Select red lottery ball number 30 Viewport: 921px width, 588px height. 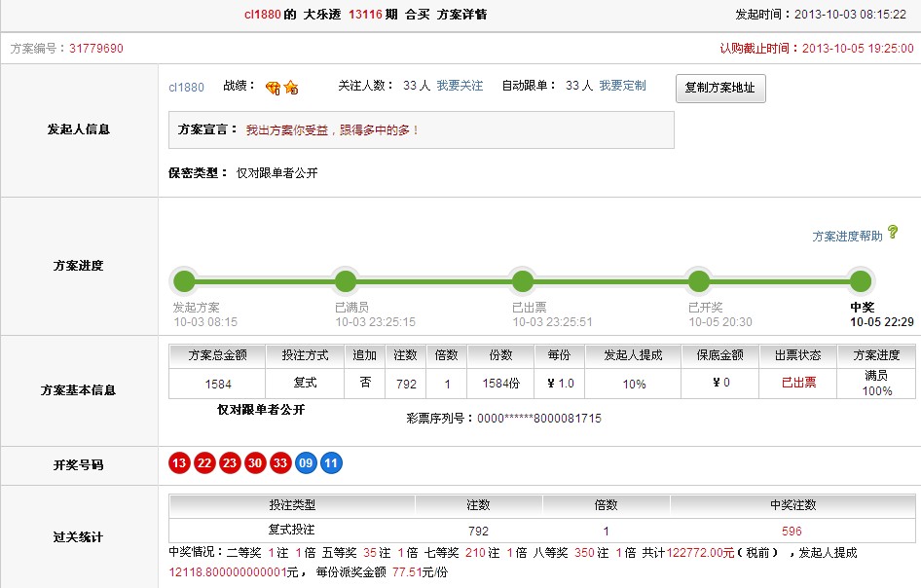point(255,463)
